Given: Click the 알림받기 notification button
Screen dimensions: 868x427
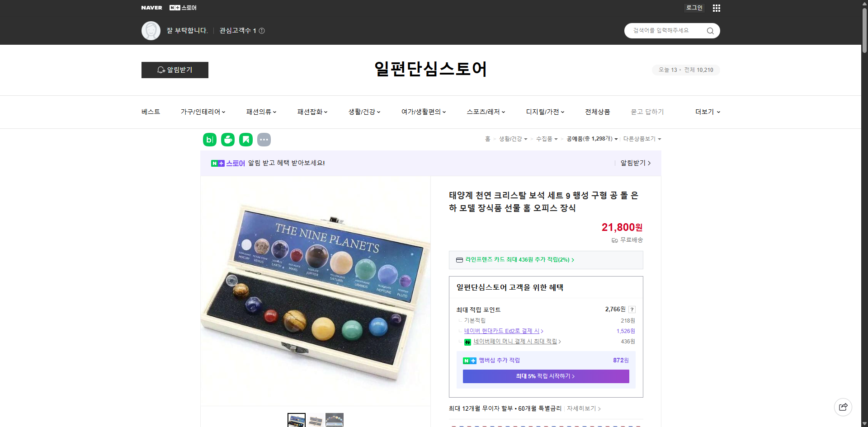Looking at the screenshot, I should pyautogui.click(x=175, y=70).
